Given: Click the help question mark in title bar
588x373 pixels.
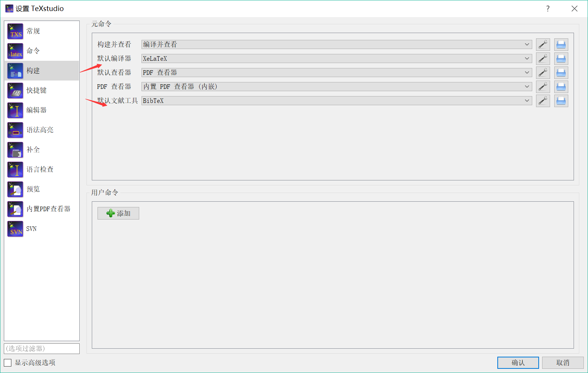Looking at the screenshot, I should click(x=548, y=9).
